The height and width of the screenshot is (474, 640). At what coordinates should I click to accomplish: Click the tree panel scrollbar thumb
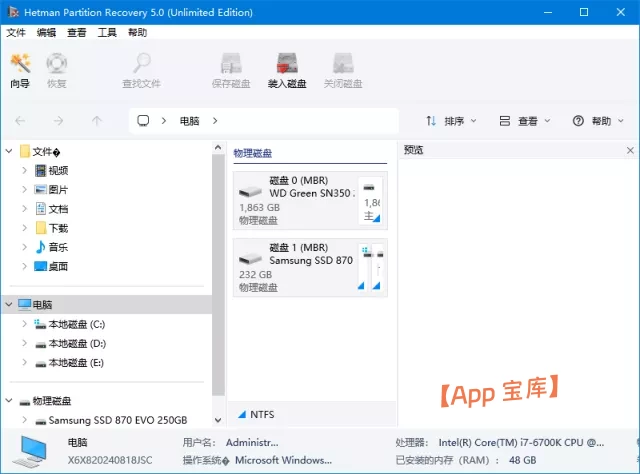coord(218,275)
